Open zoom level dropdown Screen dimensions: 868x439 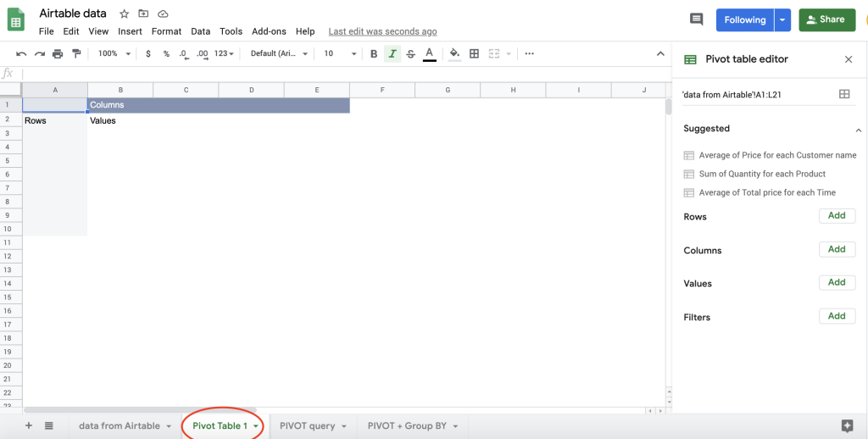pos(114,53)
